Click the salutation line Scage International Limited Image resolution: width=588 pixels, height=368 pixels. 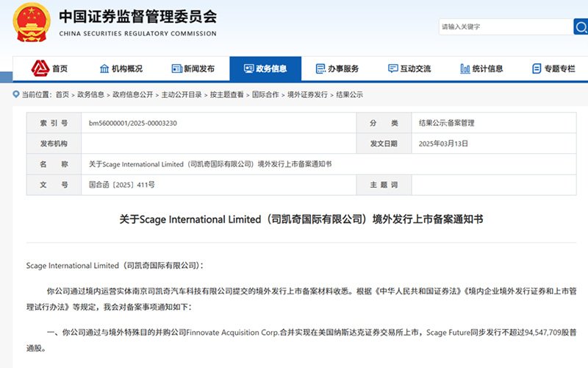click(x=115, y=266)
